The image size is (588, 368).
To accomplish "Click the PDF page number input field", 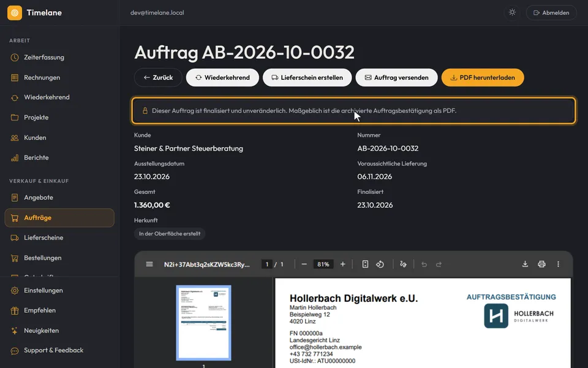I will pyautogui.click(x=267, y=264).
